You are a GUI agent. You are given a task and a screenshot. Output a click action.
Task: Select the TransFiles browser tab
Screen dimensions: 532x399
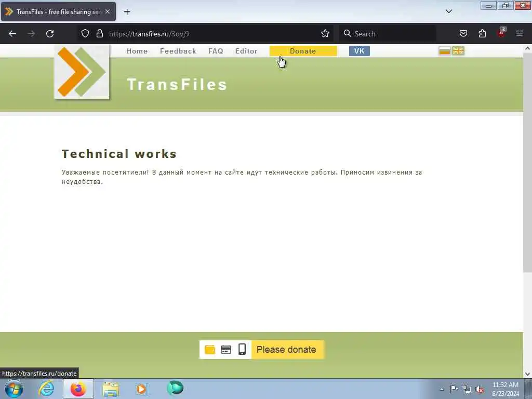click(58, 11)
